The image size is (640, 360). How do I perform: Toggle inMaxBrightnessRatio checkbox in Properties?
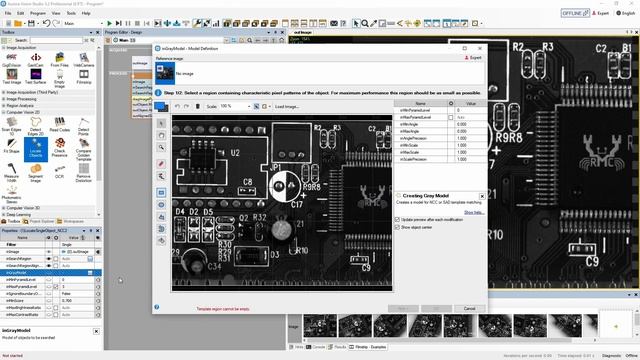click(56, 308)
